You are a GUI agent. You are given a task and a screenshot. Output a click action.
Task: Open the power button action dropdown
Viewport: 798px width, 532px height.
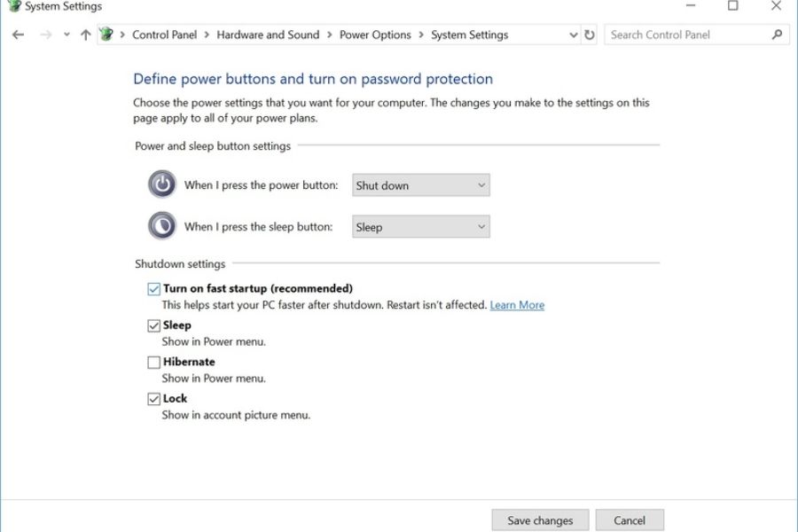(421, 185)
